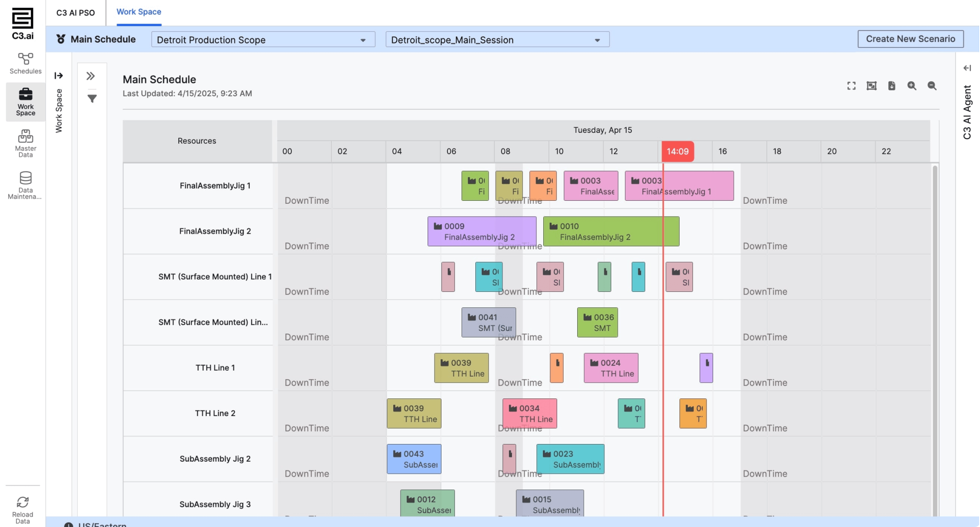This screenshot has width=980, height=527.
Task: Open the Detroit_scope_Main_Session dropdown
Action: point(497,40)
